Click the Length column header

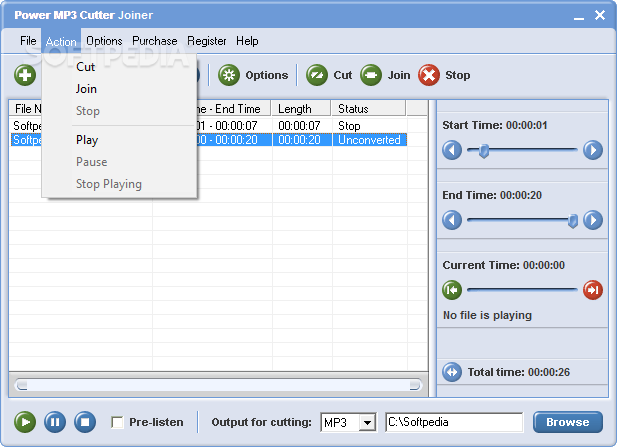[x=301, y=109]
